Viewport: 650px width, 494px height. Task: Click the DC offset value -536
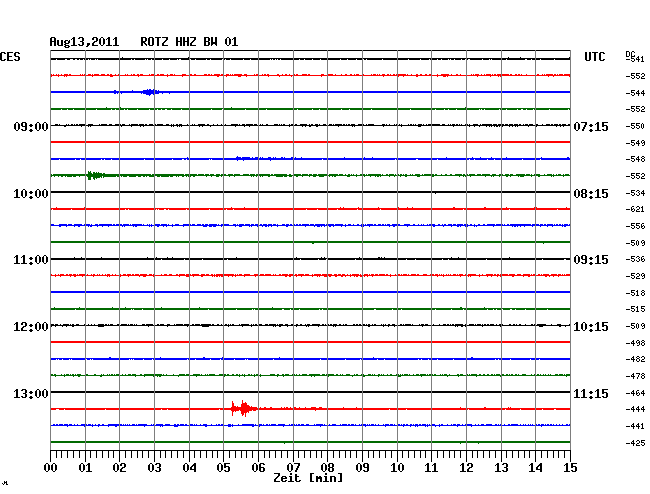(635, 259)
